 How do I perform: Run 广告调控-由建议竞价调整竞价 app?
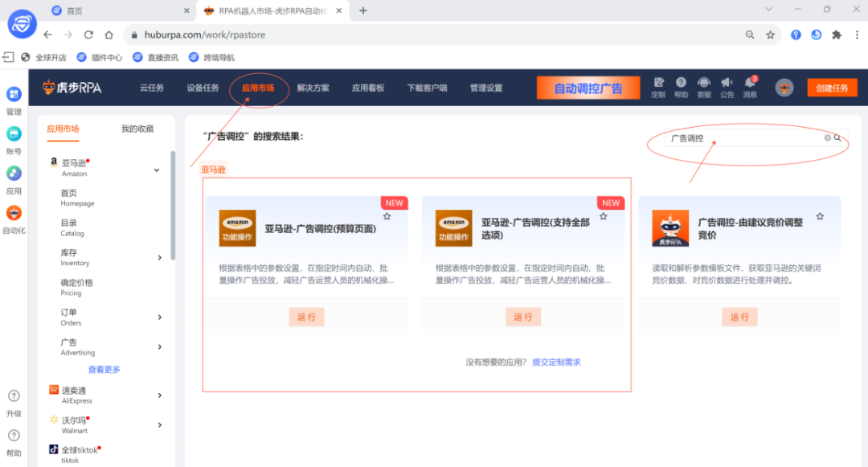[739, 317]
